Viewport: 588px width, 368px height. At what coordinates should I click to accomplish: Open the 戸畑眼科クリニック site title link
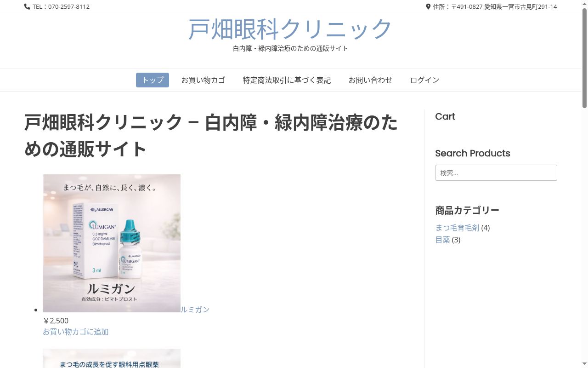[x=290, y=29]
